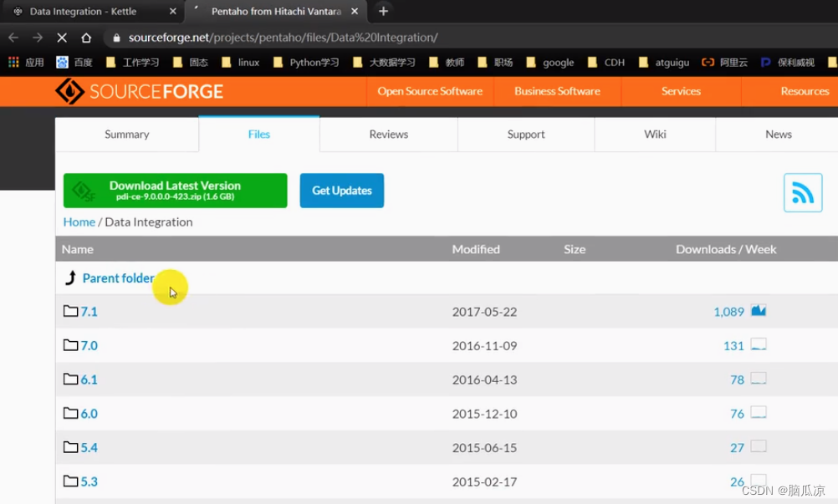Switch to the Support tab
838x504 pixels.
pyautogui.click(x=526, y=135)
